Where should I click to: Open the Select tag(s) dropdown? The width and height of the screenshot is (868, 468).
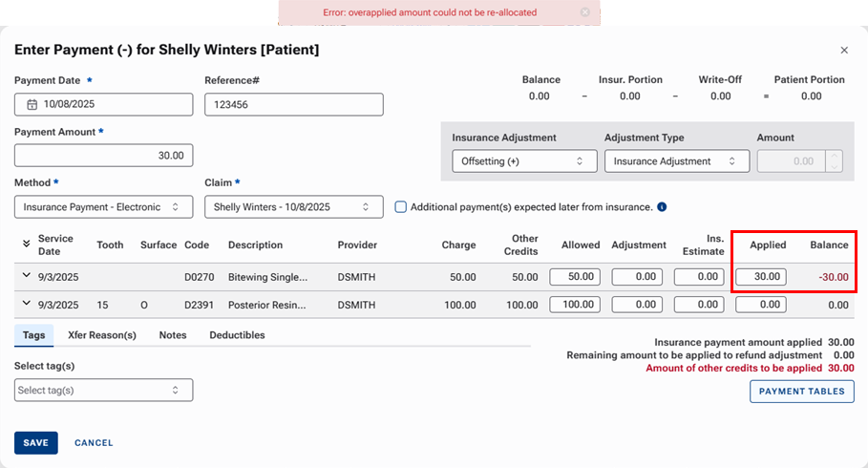tap(103, 390)
